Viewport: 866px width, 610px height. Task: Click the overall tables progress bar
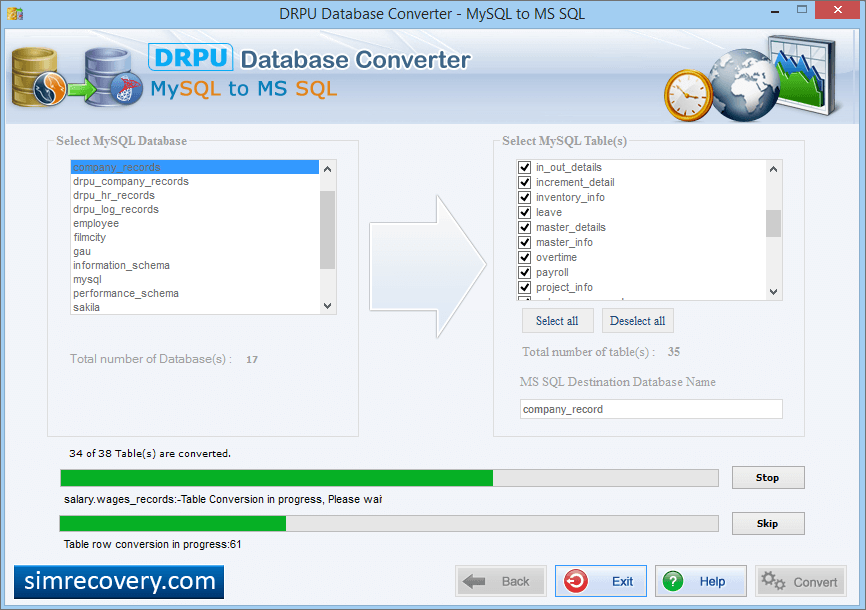coord(389,478)
